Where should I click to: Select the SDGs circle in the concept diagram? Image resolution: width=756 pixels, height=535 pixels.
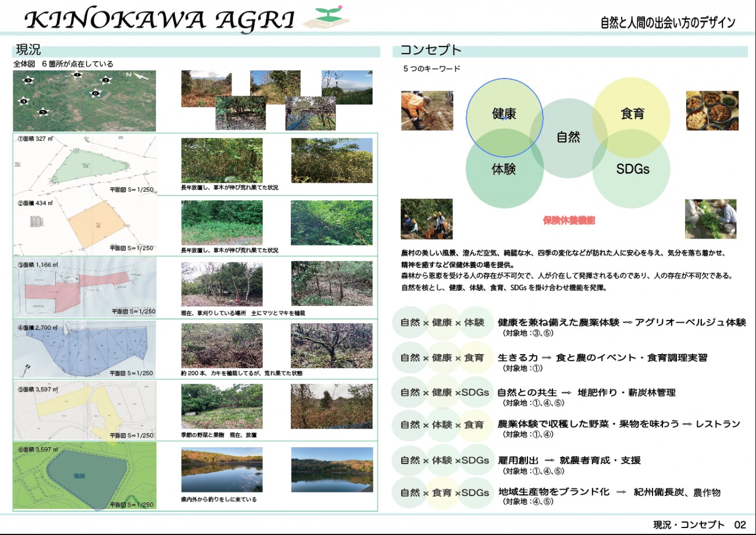[632, 169]
